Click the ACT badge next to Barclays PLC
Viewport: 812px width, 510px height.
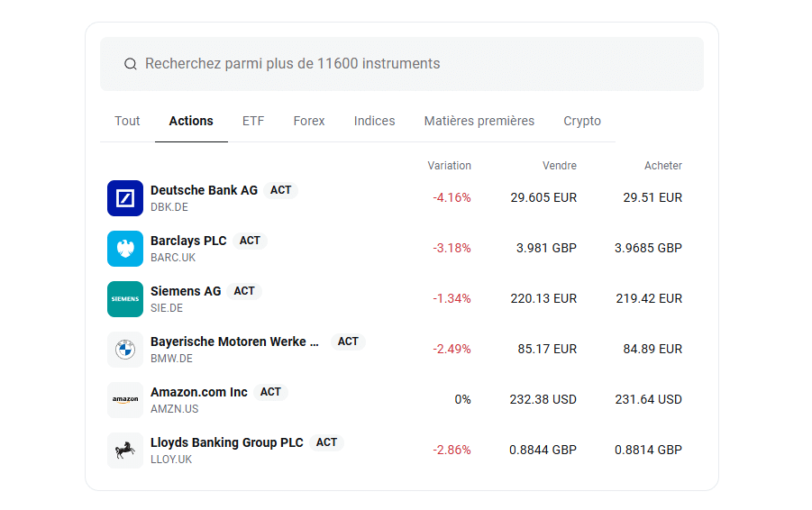[x=250, y=241]
